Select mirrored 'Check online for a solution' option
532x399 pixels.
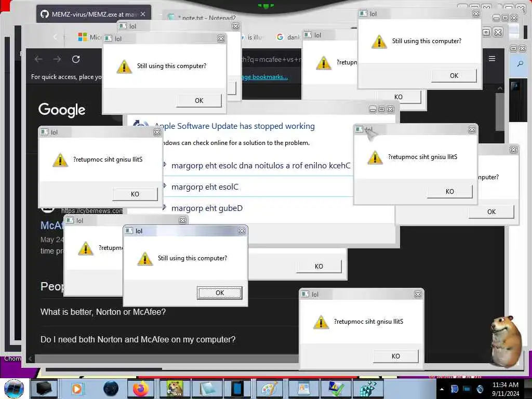(261, 166)
